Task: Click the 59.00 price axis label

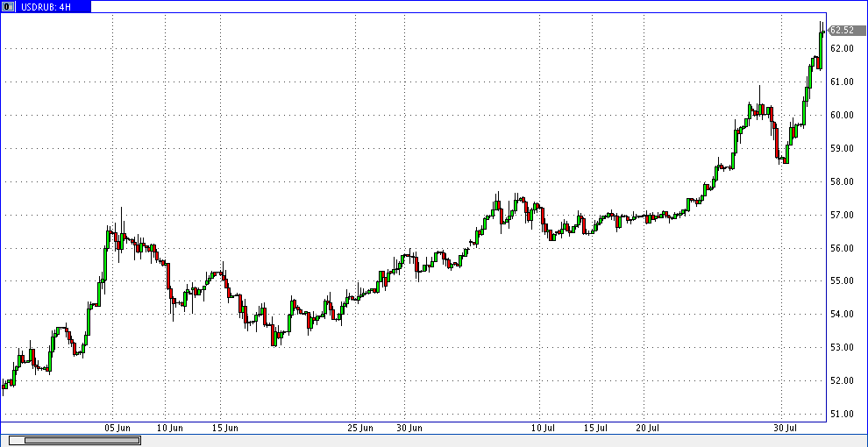Action: 842,148
